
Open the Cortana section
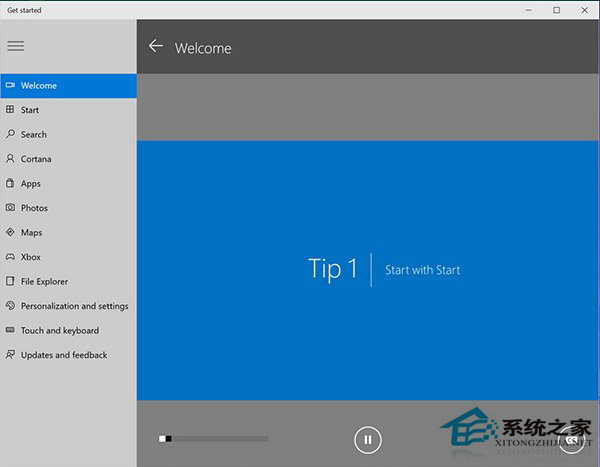[68, 159]
